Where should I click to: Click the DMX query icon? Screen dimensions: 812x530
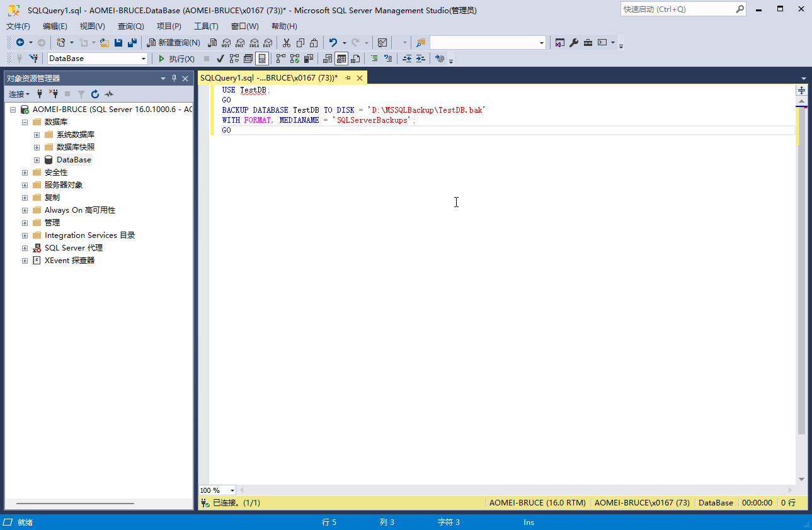point(240,42)
